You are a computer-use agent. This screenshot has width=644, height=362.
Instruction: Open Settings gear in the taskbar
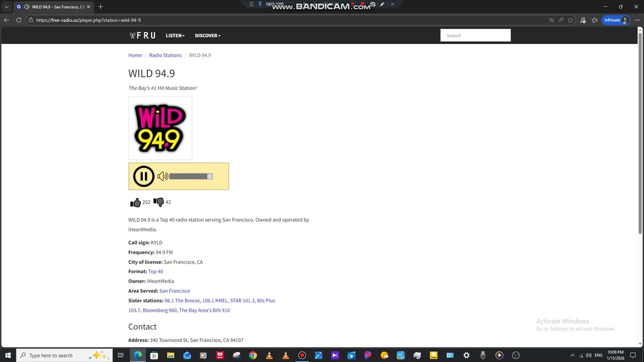click(x=466, y=355)
